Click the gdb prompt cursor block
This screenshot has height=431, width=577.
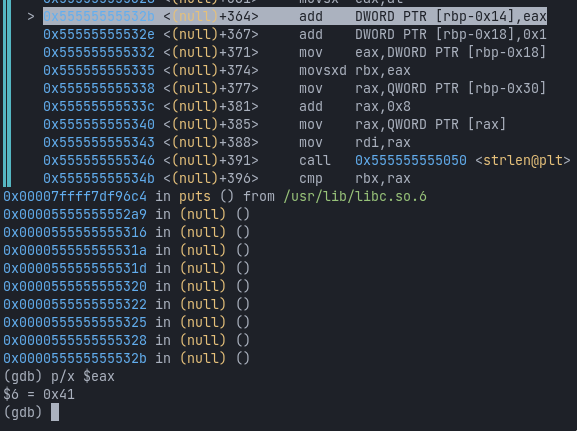tap(55, 412)
